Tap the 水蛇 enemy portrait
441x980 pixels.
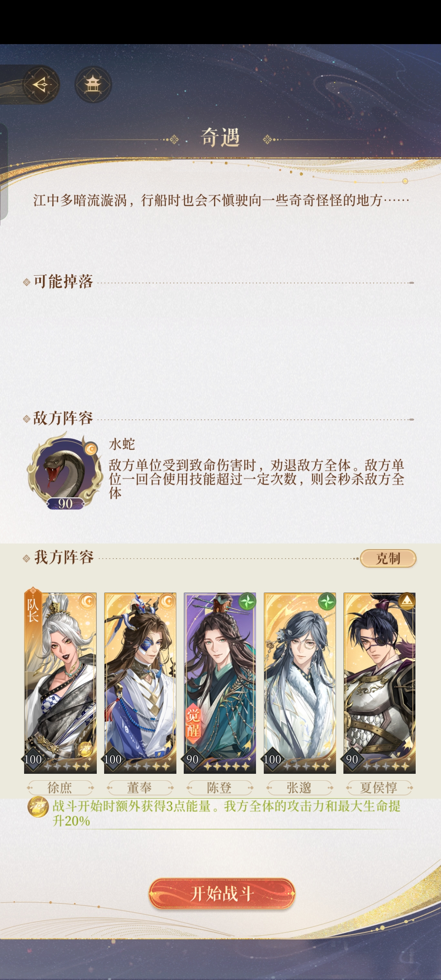(64, 472)
